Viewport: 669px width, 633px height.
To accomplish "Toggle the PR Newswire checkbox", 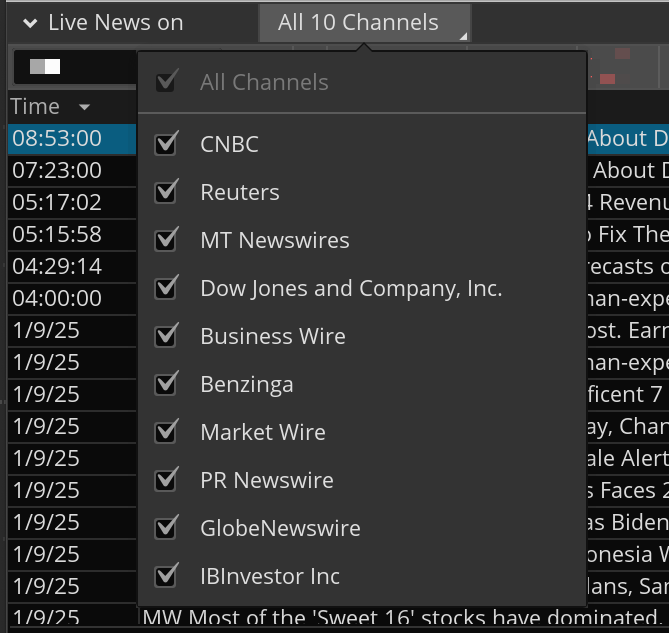I will point(167,480).
